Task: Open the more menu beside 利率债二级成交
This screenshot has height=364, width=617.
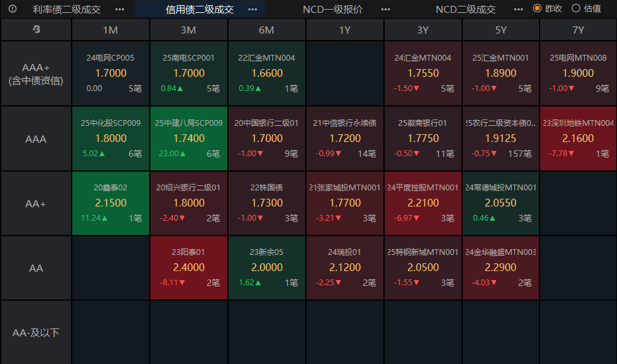Action: (x=119, y=9)
